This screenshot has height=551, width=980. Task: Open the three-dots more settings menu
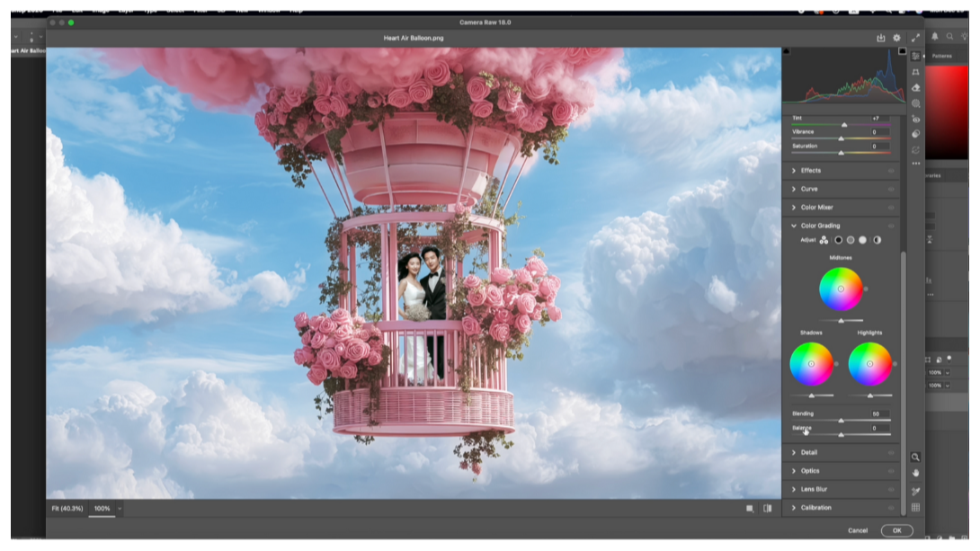pyautogui.click(x=915, y=164)
